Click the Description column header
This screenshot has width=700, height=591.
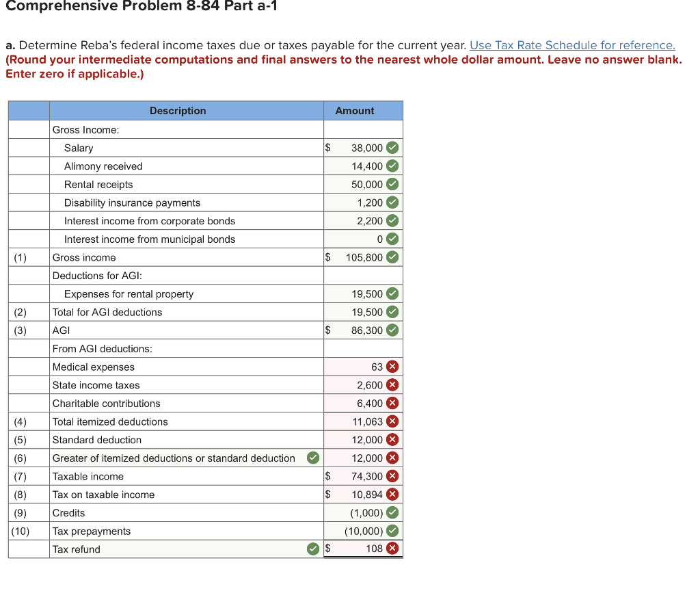click(178, 110)
